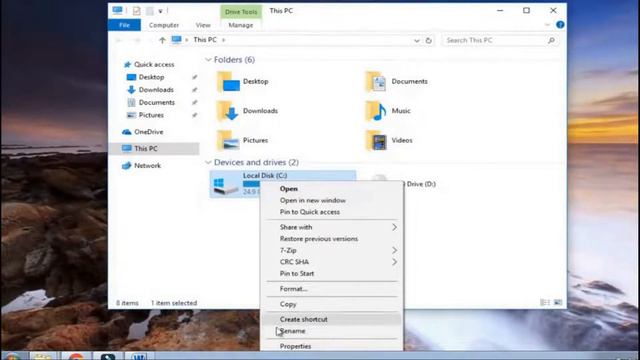Screen dimensions: 640x360
Task: Open the Customize Quick Access Toolbar dropdown
Action: click(x=160, y=11)
